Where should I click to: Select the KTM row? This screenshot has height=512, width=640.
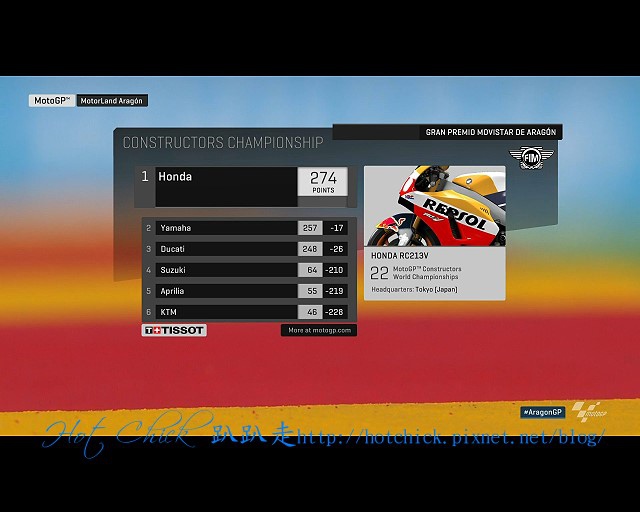pos(247,312)
